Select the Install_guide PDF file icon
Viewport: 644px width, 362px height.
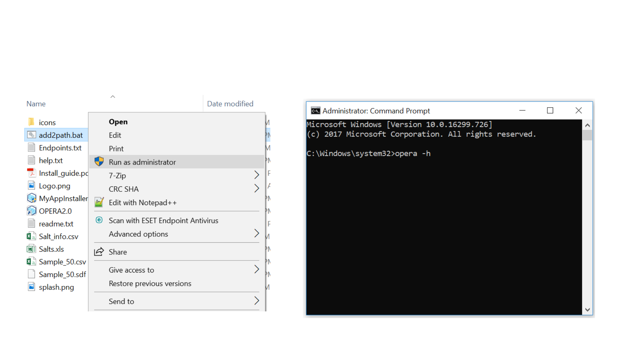click(31, 173)
